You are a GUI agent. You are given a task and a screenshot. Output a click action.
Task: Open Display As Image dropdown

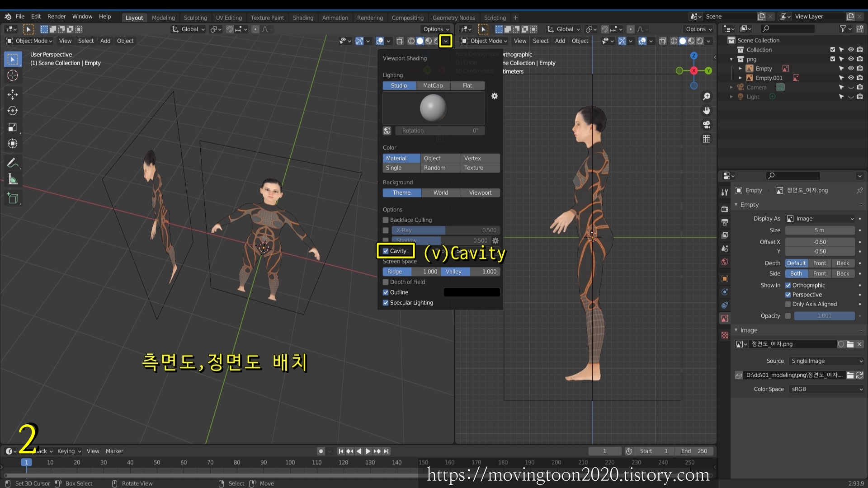click(x=820, y=219)
